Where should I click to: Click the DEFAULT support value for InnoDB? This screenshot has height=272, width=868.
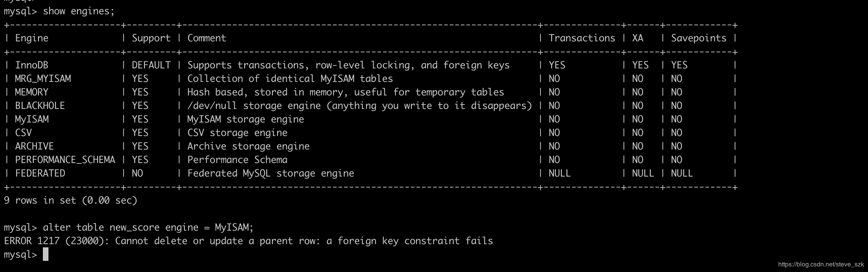tap(151, 65)
